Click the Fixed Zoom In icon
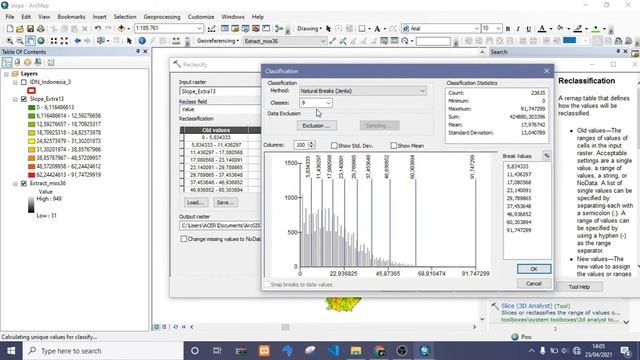 click(54, 41)
